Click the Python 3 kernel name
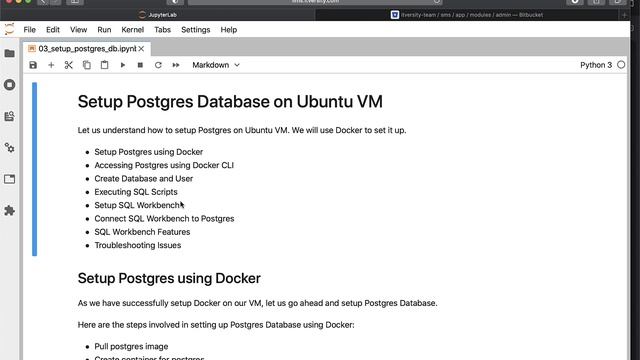640x360 pixels. point(596,65)
